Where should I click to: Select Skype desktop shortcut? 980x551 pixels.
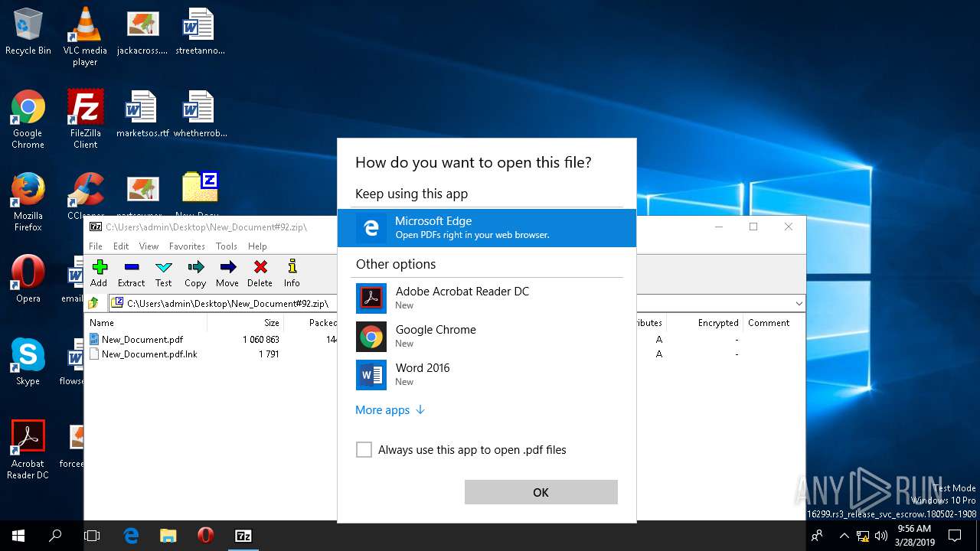pyautogui.click(x=28, y=362)
